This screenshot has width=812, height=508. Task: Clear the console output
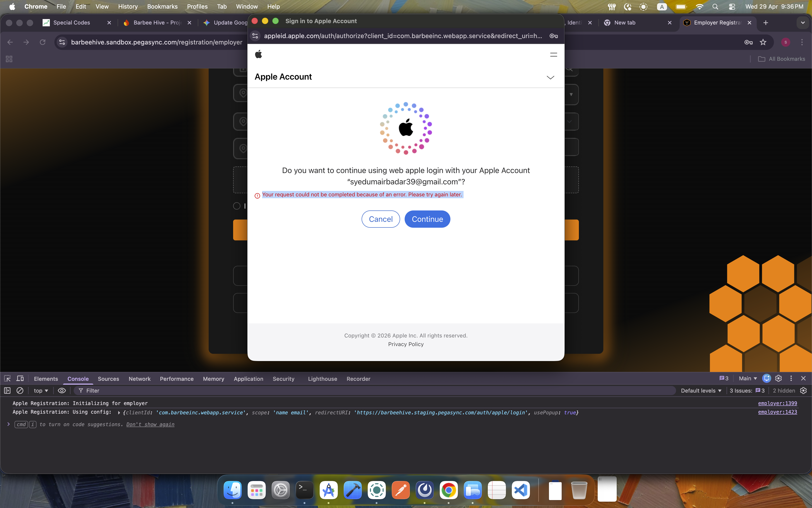point(20,390)
